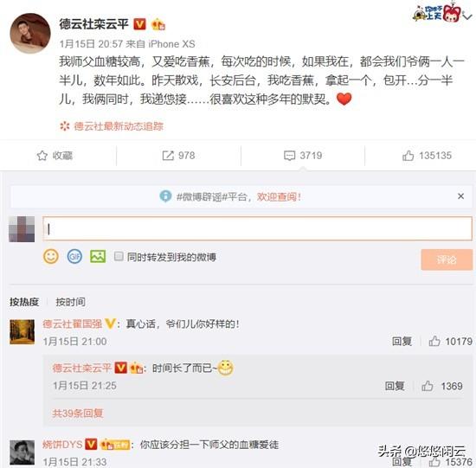This screenshot has height=468, width=476.
Task: Like the post with 135135 thumbs-up
Action: [x=408, y=156]
